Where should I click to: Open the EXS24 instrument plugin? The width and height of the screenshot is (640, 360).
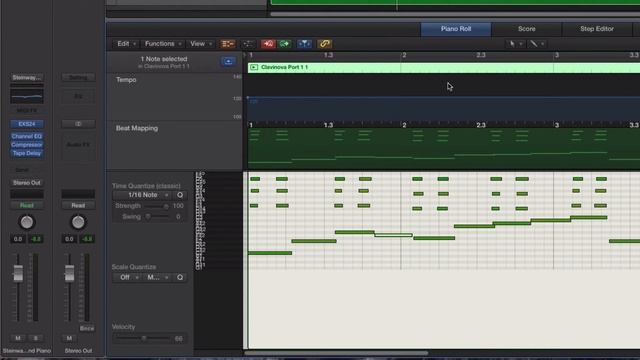(27, 124)
